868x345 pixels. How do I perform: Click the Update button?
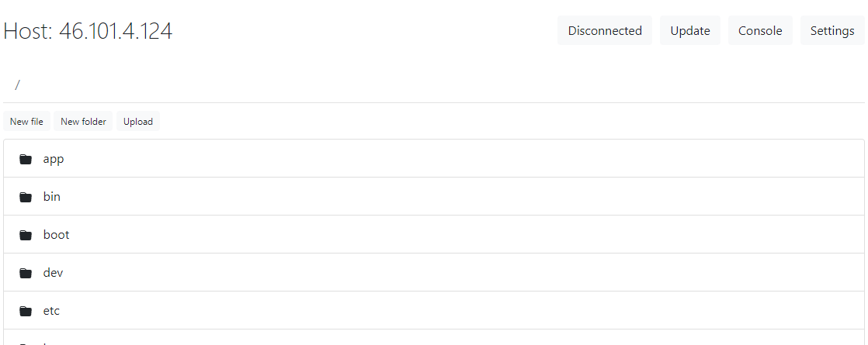(x=690, y=30)
